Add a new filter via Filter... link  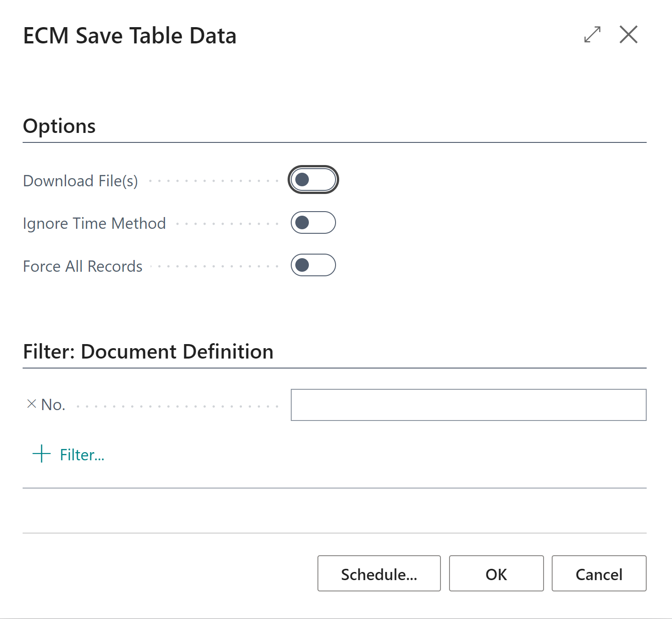82,455
